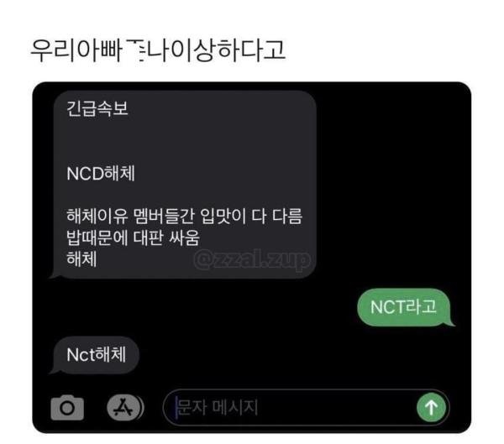Select the green NCT라고 sent bubble
The image size is (504, 444).
405,307
